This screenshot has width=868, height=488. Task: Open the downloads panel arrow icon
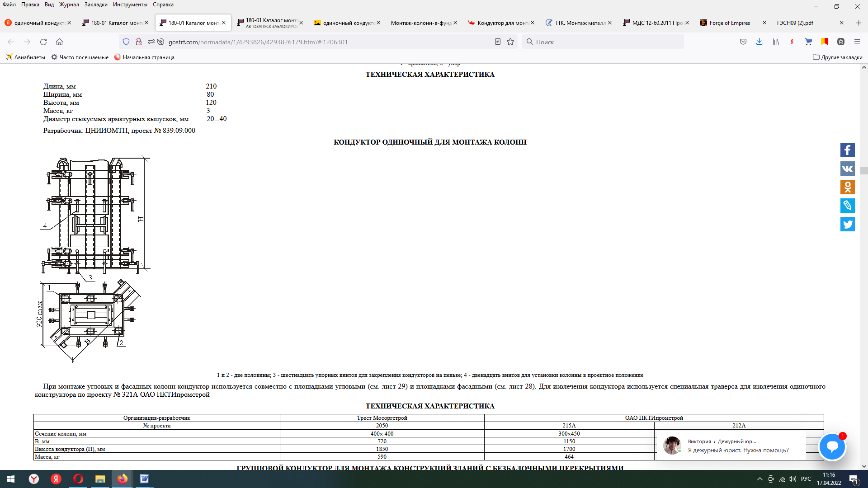click(x=759, y=42)
